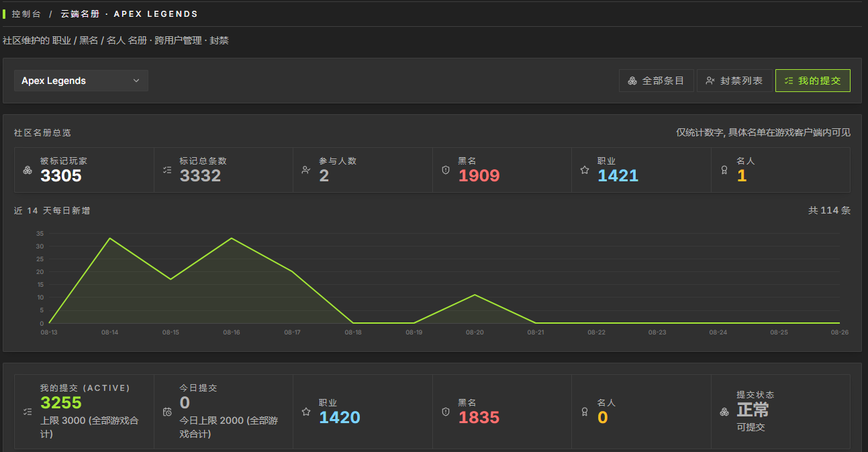
Task: Switch to the 全部条目 tab
Action: (657, 81)
